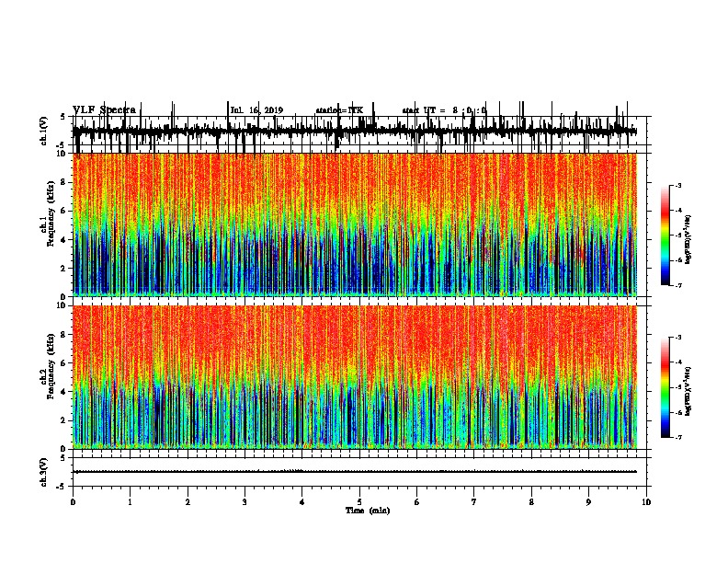728x563 pixels.
Task: Click the '10' tick on the time axis
Action: pos(646,502)
